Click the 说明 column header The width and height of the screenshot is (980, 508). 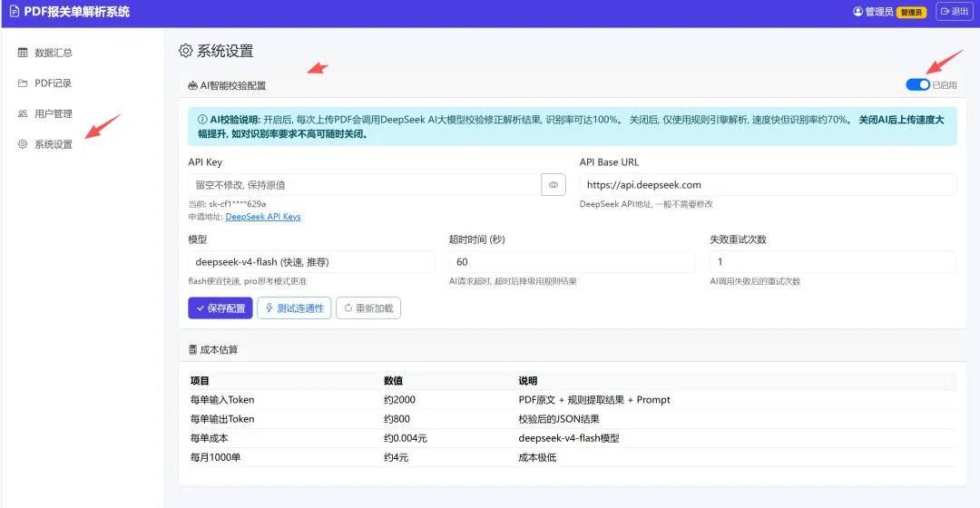[527, 380]
